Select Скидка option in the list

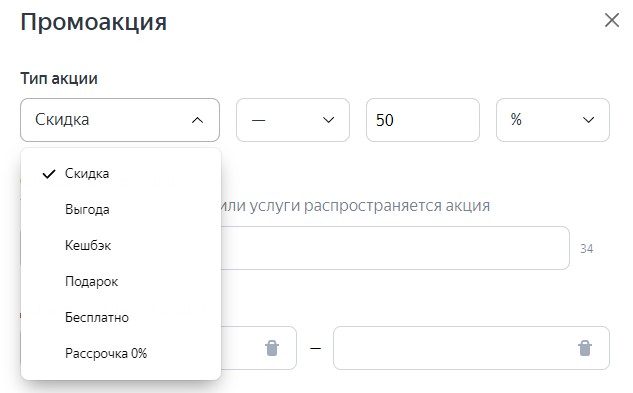coord(121,174)
